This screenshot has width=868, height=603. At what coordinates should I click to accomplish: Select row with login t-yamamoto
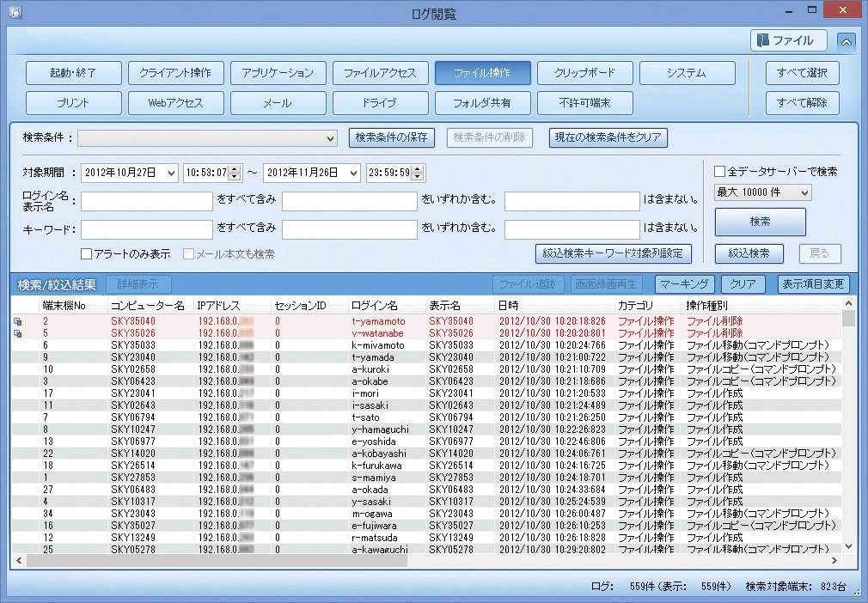426,321
